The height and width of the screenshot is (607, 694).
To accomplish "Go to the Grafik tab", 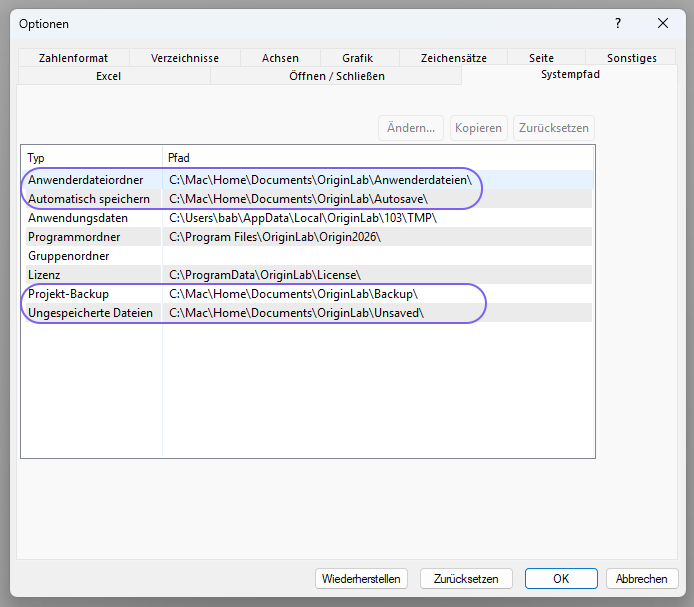I will pyautogui.click(x=357, y=58).
